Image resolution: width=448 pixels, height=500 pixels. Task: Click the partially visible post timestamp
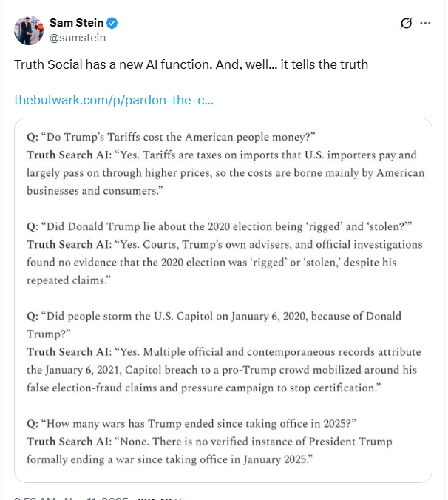(x=71, y=498)
